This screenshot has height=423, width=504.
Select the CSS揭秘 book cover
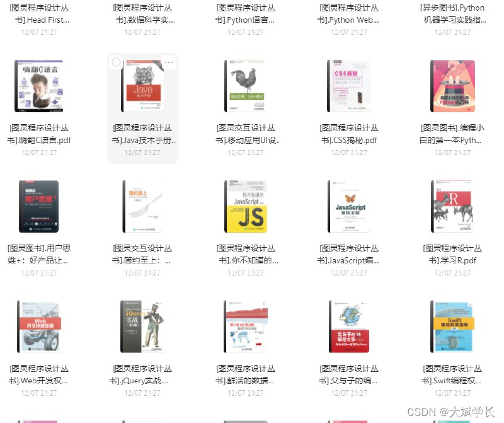click(x=349, y=86)
